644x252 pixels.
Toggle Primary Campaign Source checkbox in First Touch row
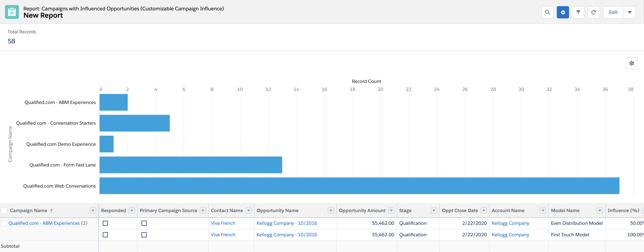click(x=144, y=235)
